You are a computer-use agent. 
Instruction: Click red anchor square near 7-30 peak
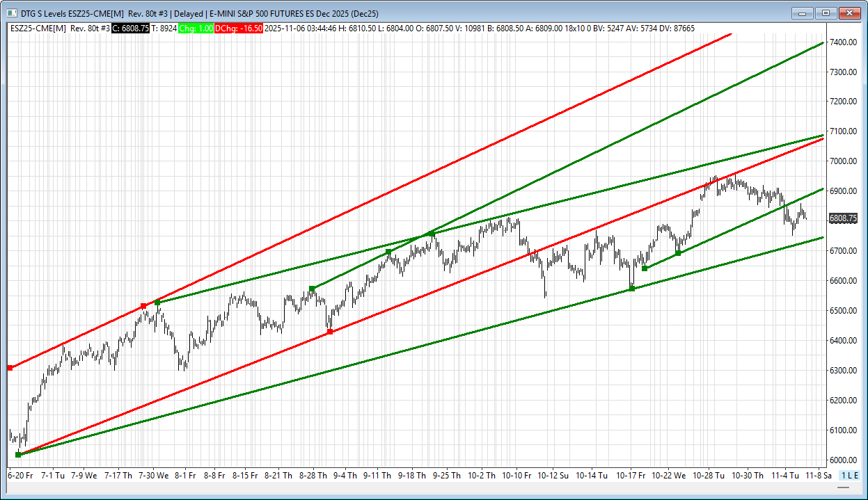pos(143,306)
